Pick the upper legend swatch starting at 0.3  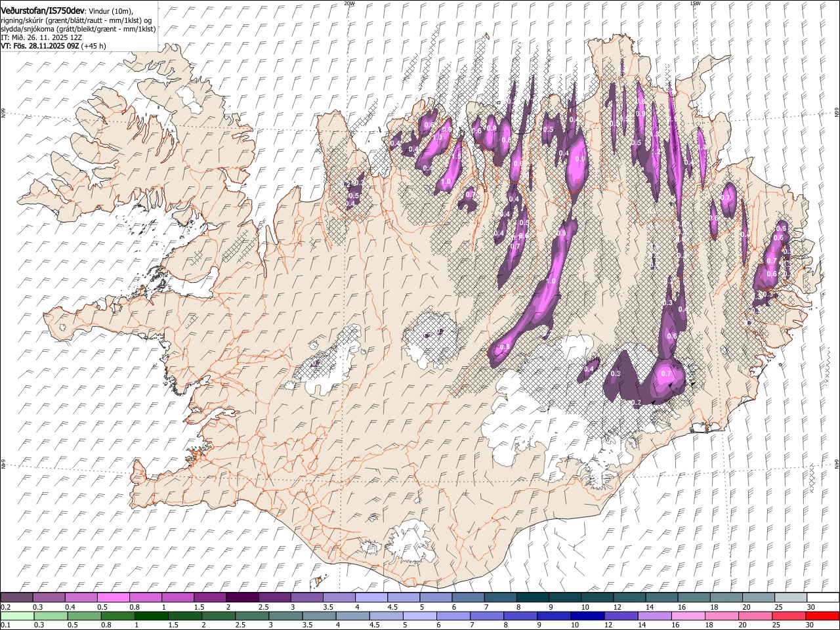point(49,597)
